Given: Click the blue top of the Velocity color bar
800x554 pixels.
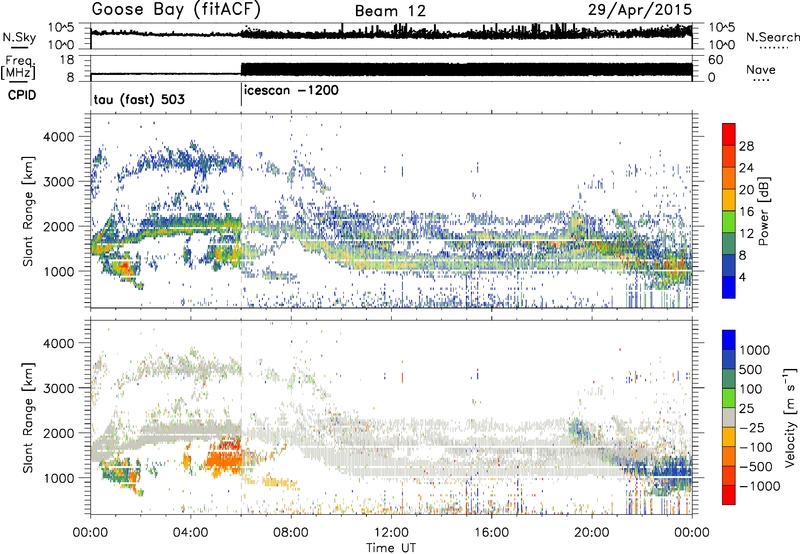Looking at the screenshot, I should [729, 340].
